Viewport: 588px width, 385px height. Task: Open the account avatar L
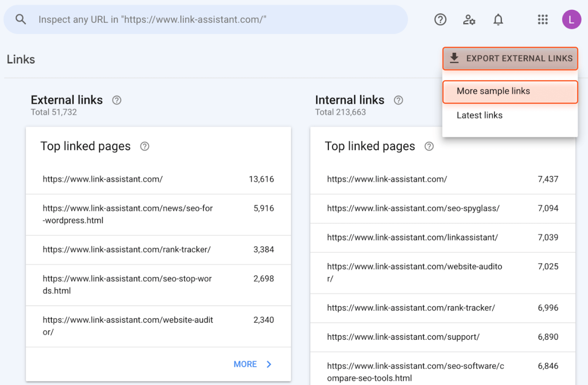pos(572,19)
